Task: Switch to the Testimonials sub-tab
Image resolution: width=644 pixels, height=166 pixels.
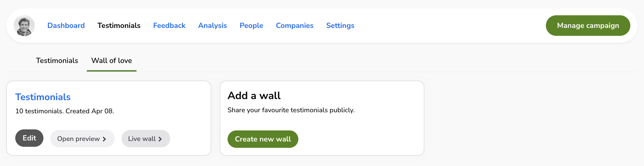Action: (x=57, y=61)
